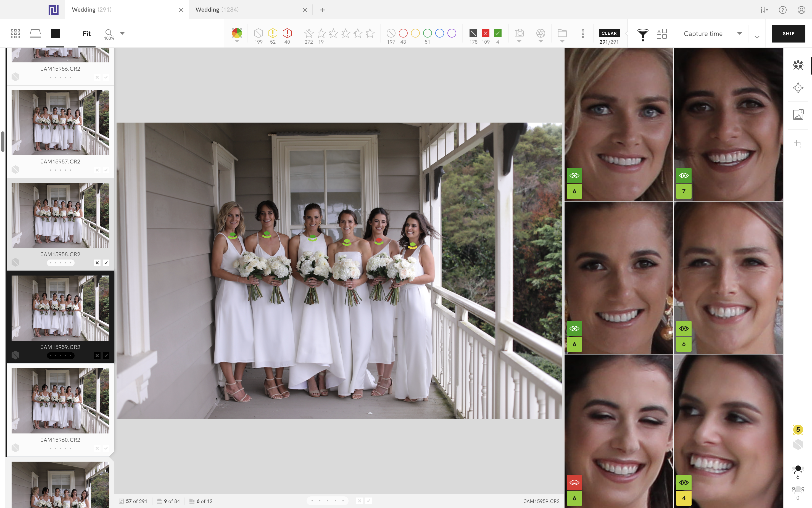
Task: Click yellow face score 4 badge
Action: click(x=684, y=498)
